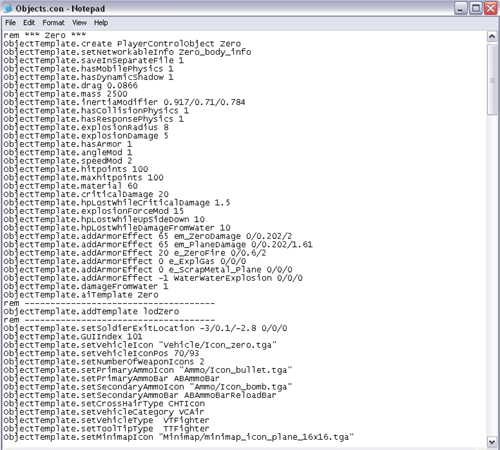
Task: Click the 'damageFromWater 1' line
Action: coord(86,286)
